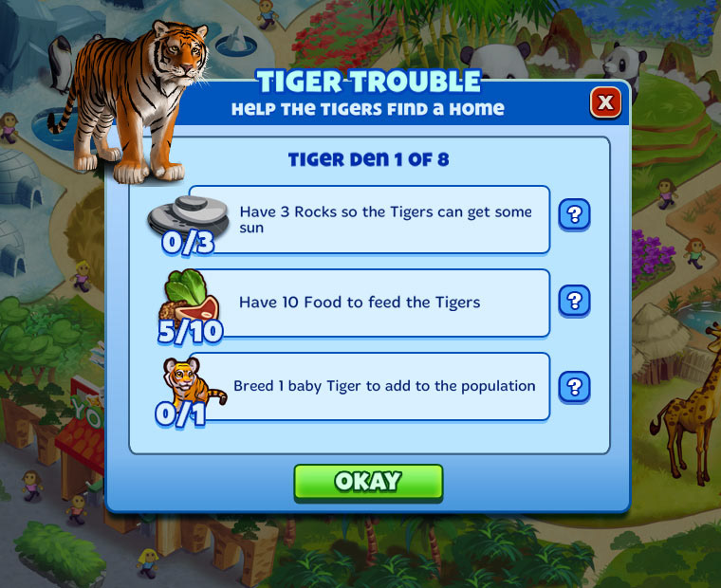Click the OKAY button
Viewport: 721px width, 588px height.
click(368, 483)
